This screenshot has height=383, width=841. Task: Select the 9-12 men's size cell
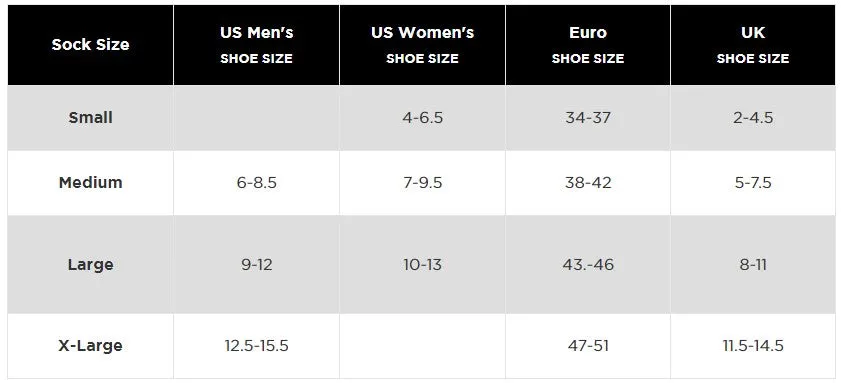(256, 264)
